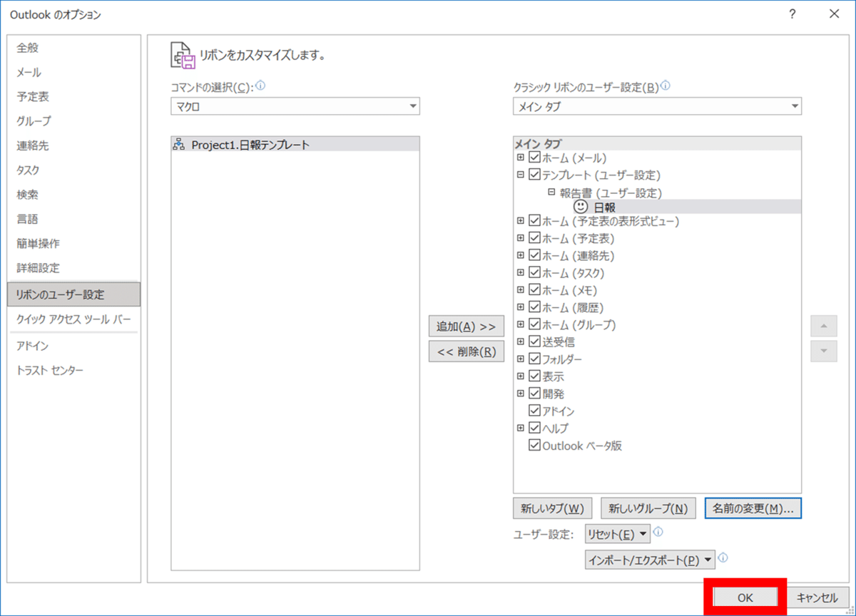Click the move down arrow button

point(824,350)
